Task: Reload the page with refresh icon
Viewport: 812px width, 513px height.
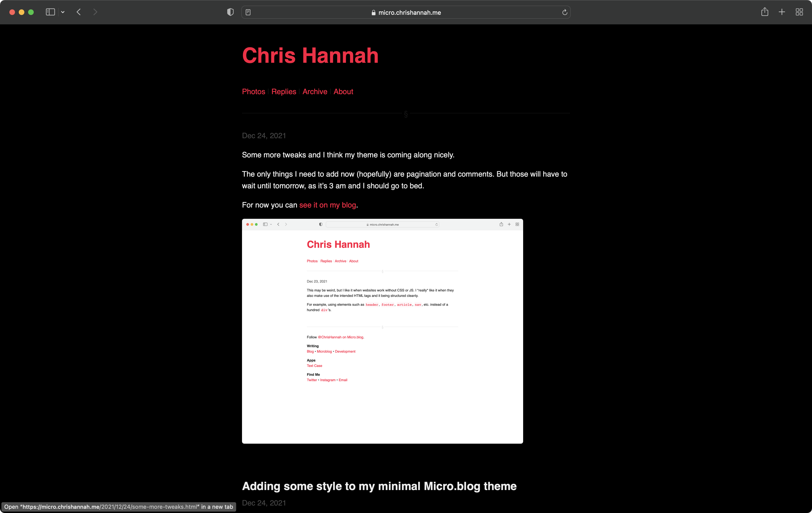Action: (x=565, y=12)
